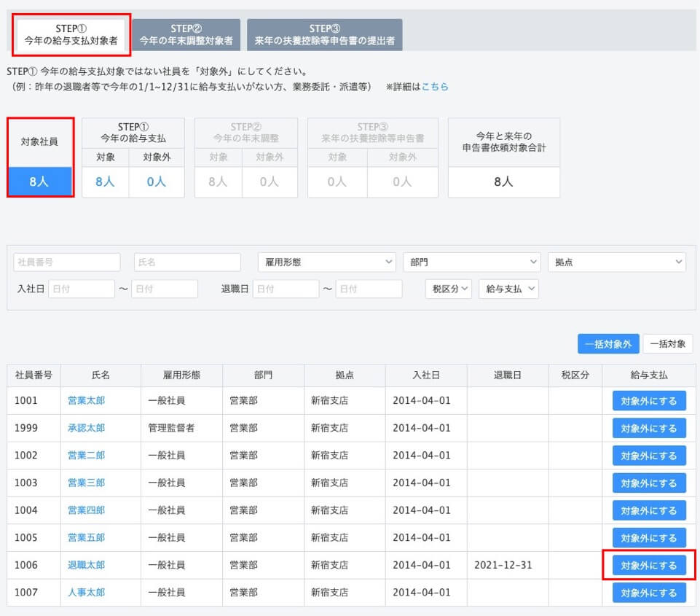The height and width of the screenshot is (616, 700).
Task: Click 対象外にする for employee 1999
Action: tap(648, 428)
